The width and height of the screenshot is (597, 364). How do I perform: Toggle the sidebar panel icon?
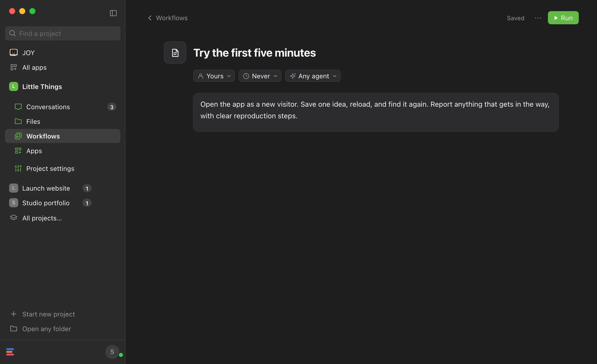point(113,13)
